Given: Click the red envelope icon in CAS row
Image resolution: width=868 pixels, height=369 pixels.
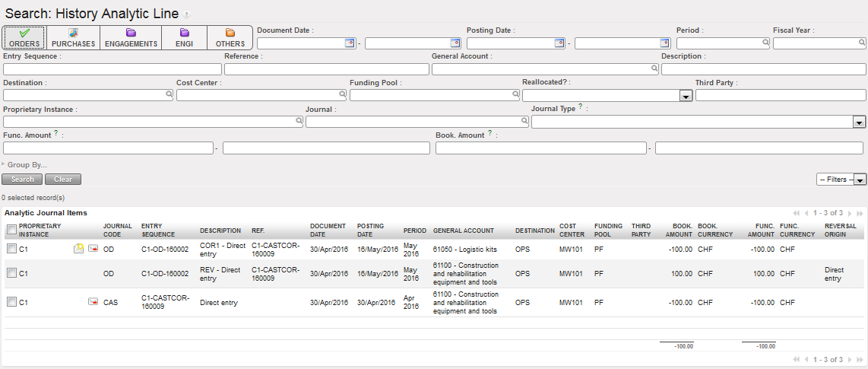Looking at the screenshot, I should pos(93,302).
